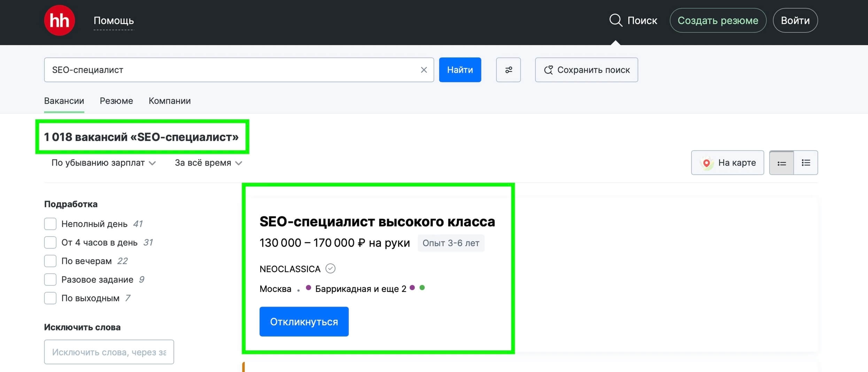Screen dimensions: 868x372
Task: Click the Сохранить поиск button
Action: 587,70
